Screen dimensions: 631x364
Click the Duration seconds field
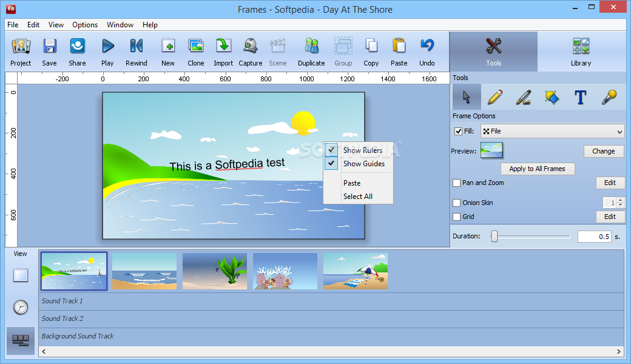595,237
